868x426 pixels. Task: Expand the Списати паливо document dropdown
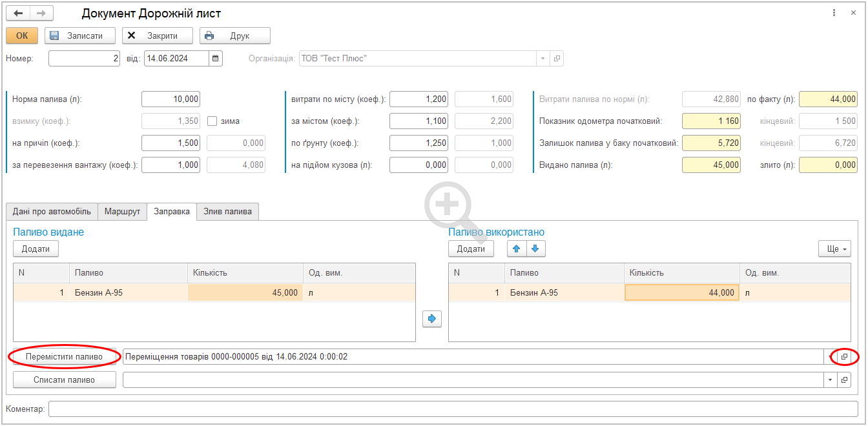[830, 380]
